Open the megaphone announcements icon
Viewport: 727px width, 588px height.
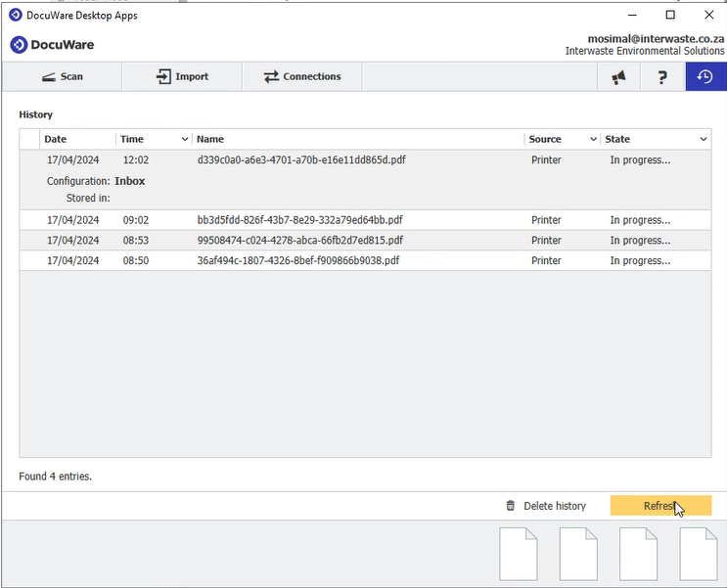[618, 76]
